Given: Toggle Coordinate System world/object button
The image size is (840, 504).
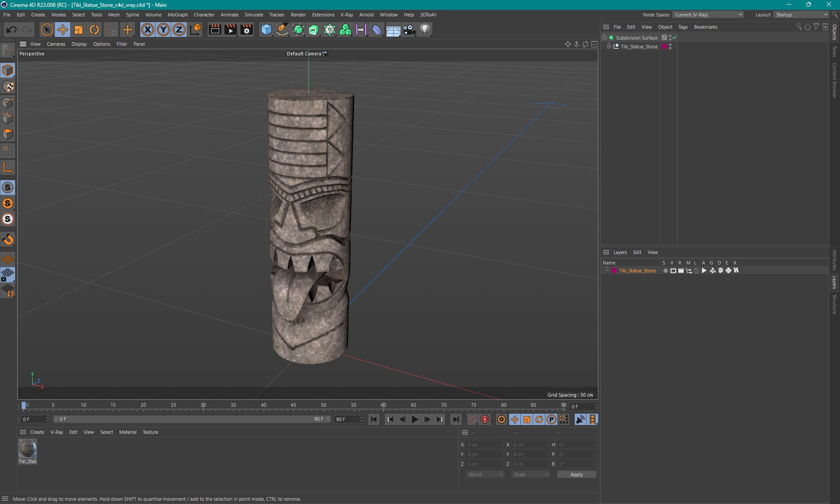Looking at the screenshot, I should click(x=196, y=30).
